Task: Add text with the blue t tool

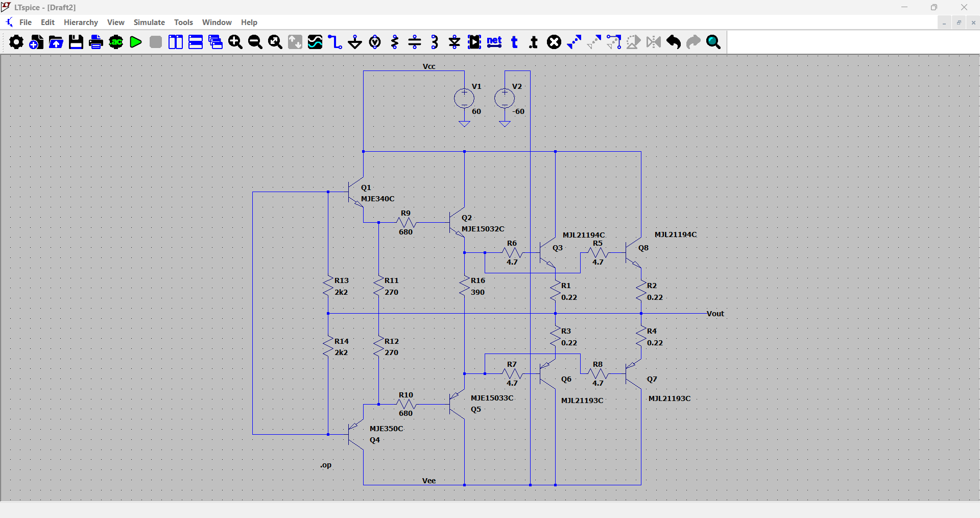Action: (x=514, y=42)
